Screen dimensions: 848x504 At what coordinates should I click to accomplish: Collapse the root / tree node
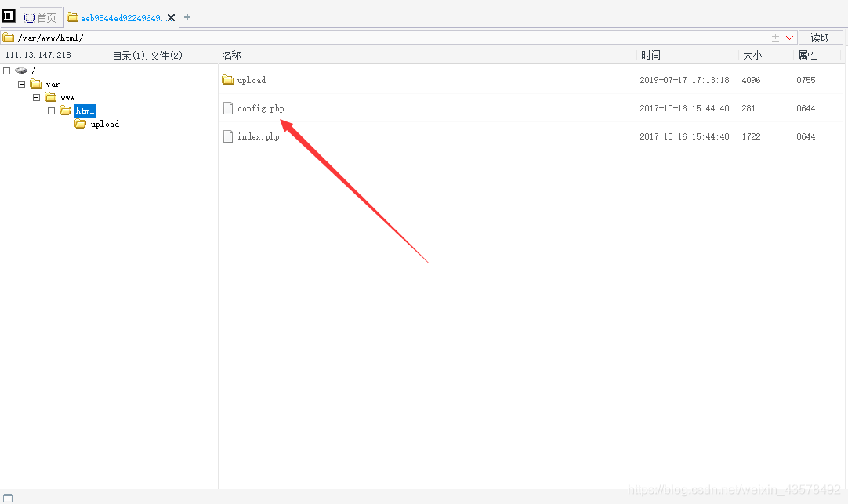pyautogui.click(x=6, y=71)
